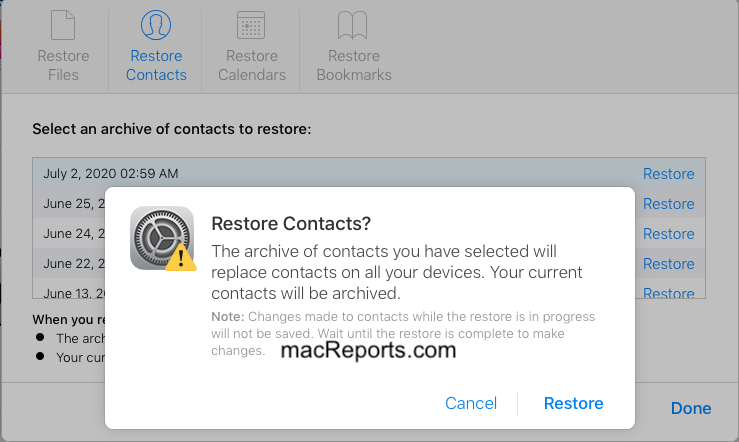Open the Restore Bookmarks tab label
Viewport: 739px width, 442px height.
click(x=354, y=65)
